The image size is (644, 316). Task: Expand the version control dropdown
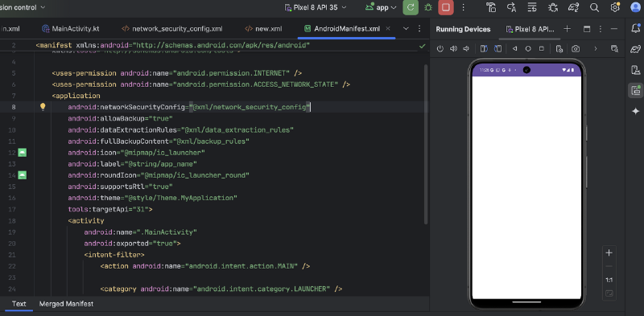23,7
